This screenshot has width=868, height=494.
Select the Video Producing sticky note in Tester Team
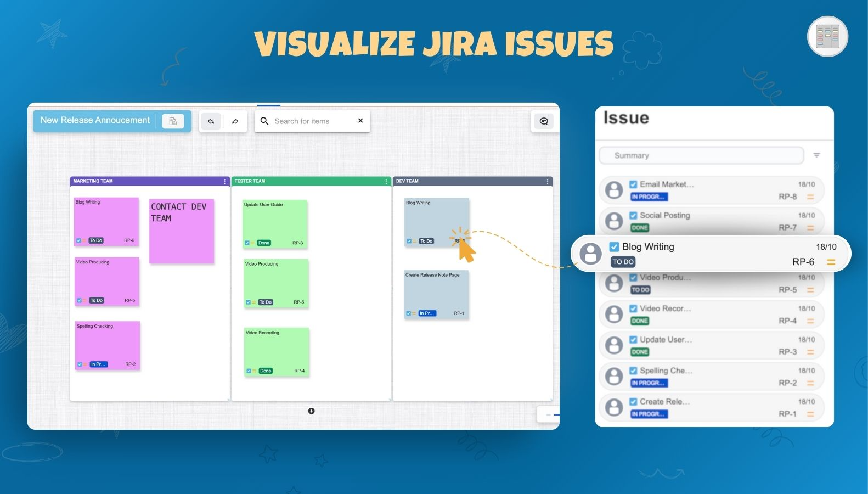coord(276,283)
